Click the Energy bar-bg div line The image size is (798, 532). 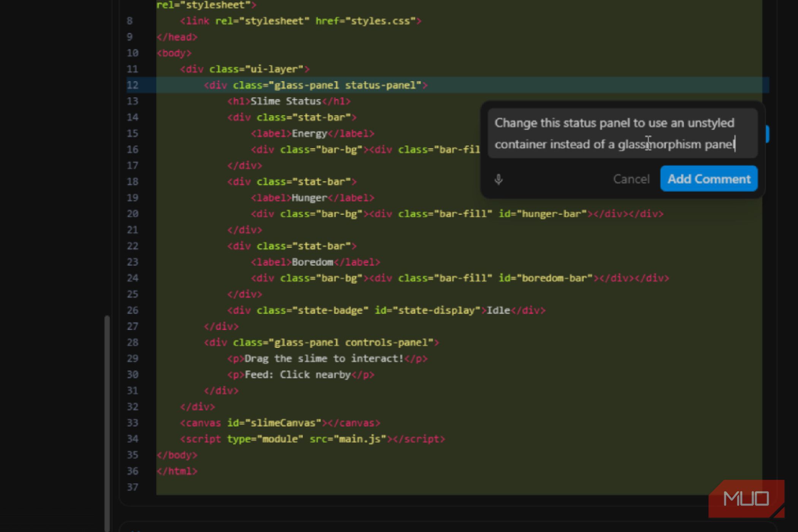(x=365, y=149)
